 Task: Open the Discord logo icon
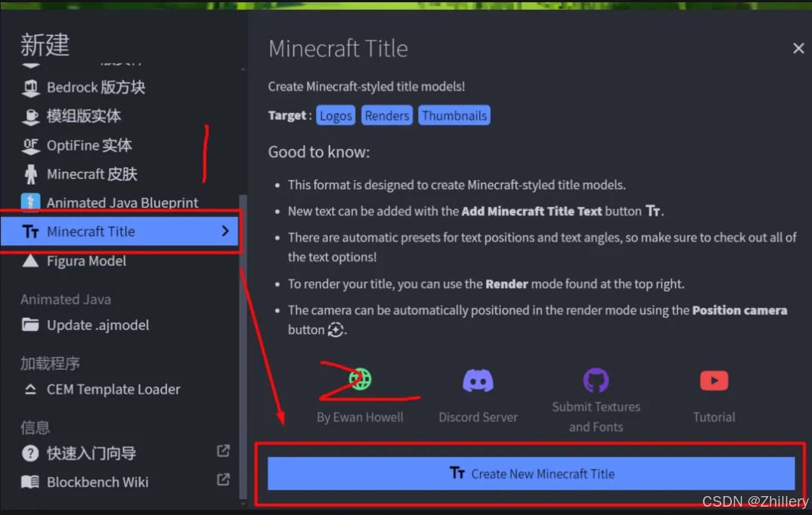coord(478,380)
